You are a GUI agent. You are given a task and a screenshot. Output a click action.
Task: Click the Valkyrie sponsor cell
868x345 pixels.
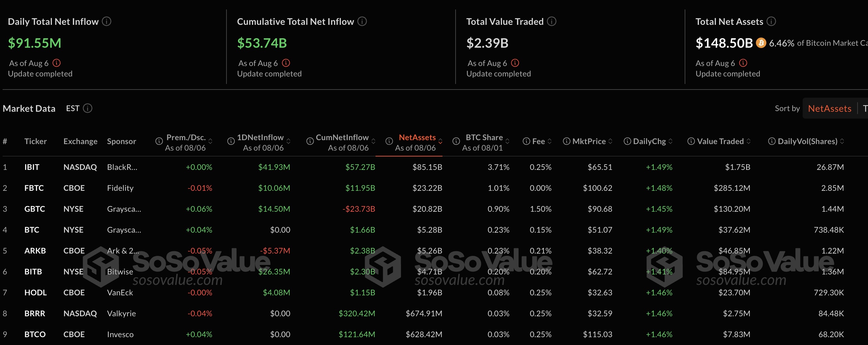point(121,313)
